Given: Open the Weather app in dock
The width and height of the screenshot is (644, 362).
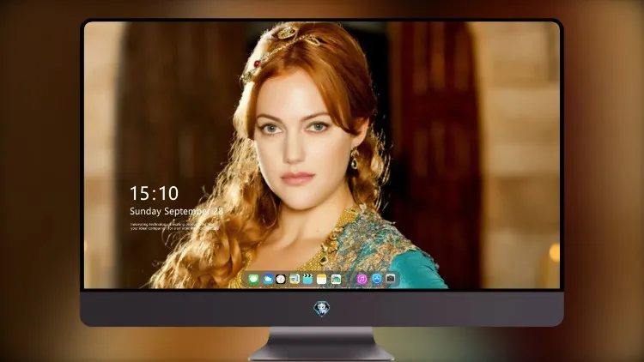Looking at the screenshot, I should [267, 279].
